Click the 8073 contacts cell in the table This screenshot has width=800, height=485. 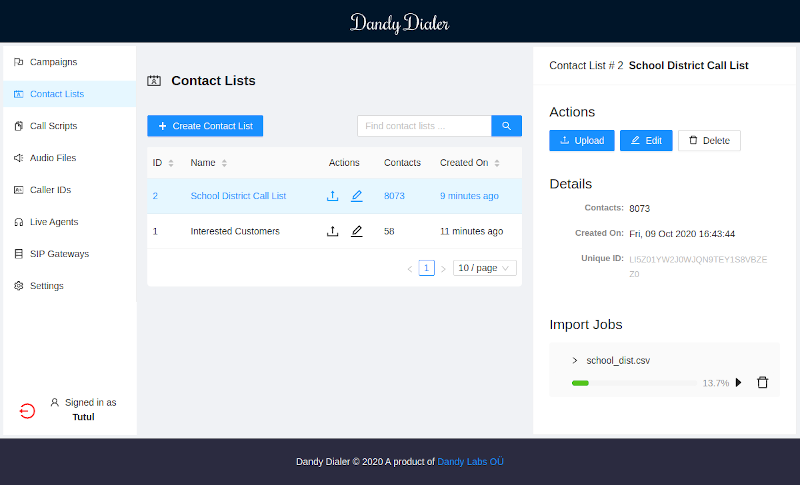(394, 196)
